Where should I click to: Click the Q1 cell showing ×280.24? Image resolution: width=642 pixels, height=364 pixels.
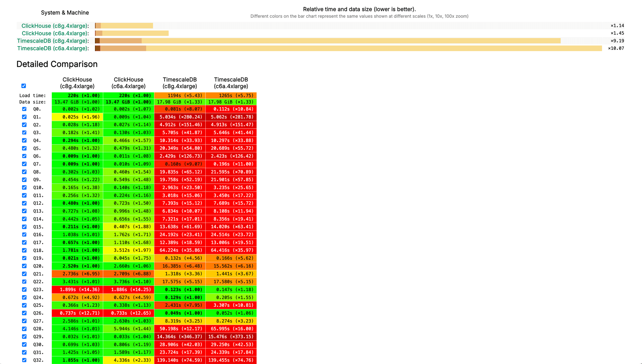(x=180, y=117)
